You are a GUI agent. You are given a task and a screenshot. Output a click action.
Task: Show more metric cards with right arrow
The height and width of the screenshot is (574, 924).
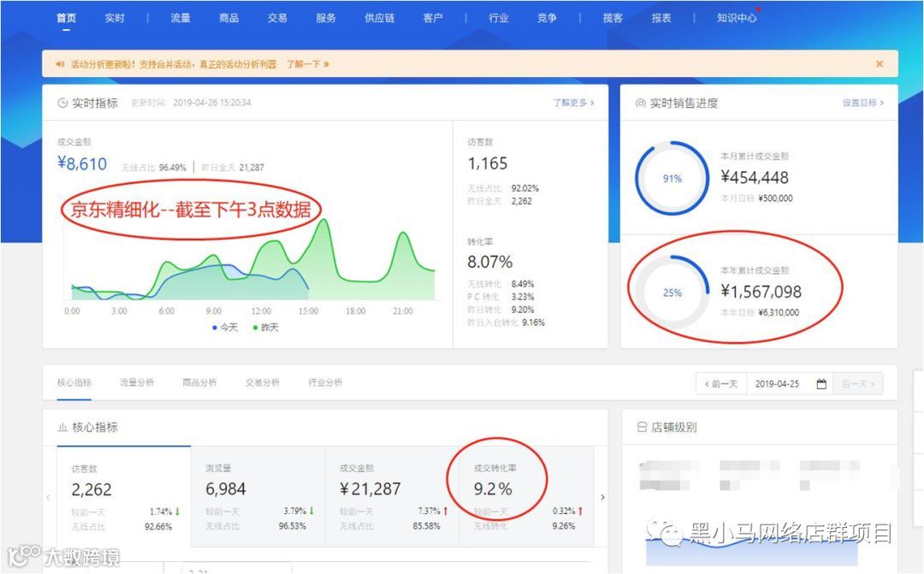602,497
